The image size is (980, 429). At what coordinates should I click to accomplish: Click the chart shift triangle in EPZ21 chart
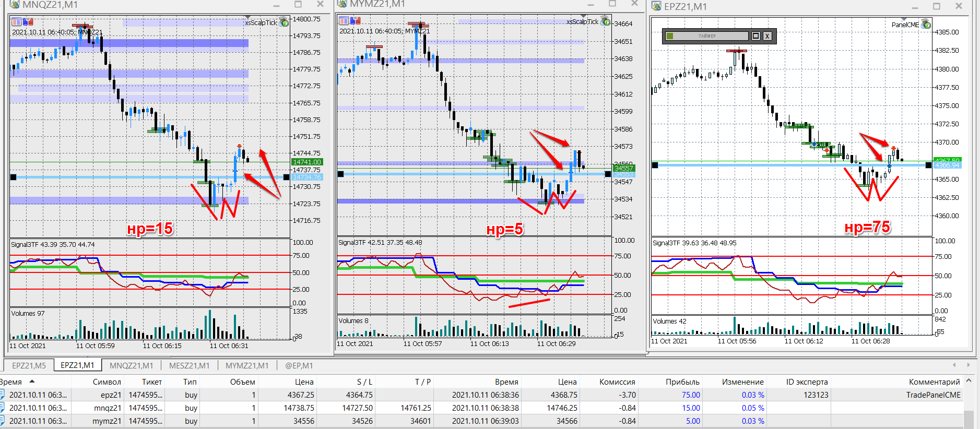point(904,19)
